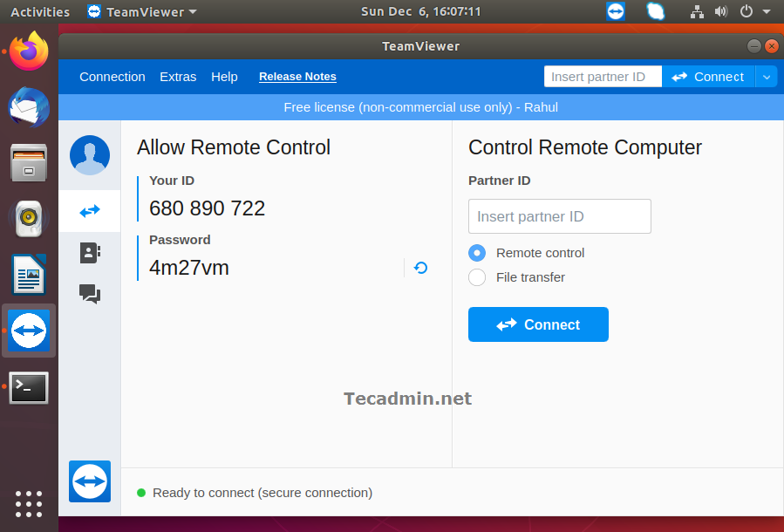Minimize the TeamViewer window
The image size is (784, 532).
(754, 46)
